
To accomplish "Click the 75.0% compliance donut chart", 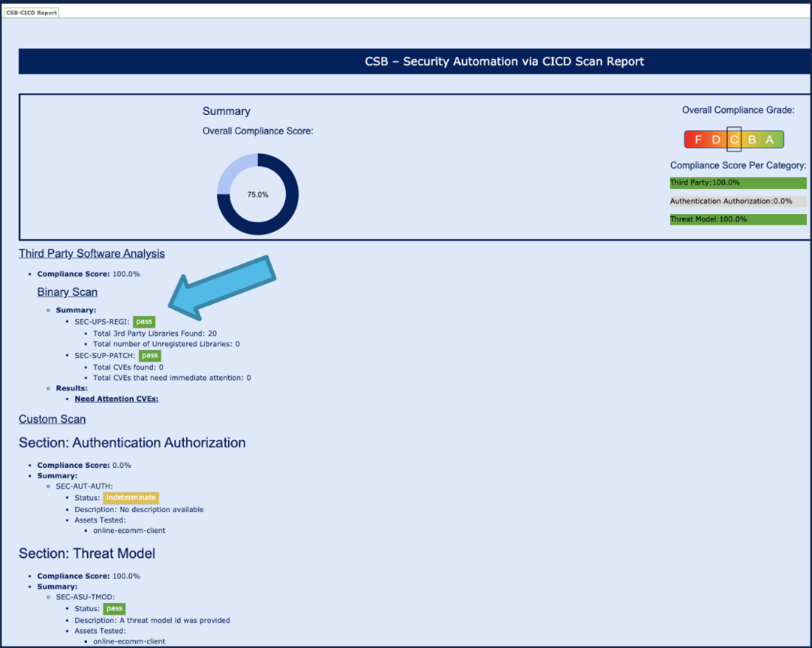I will [x=258, y=194].
